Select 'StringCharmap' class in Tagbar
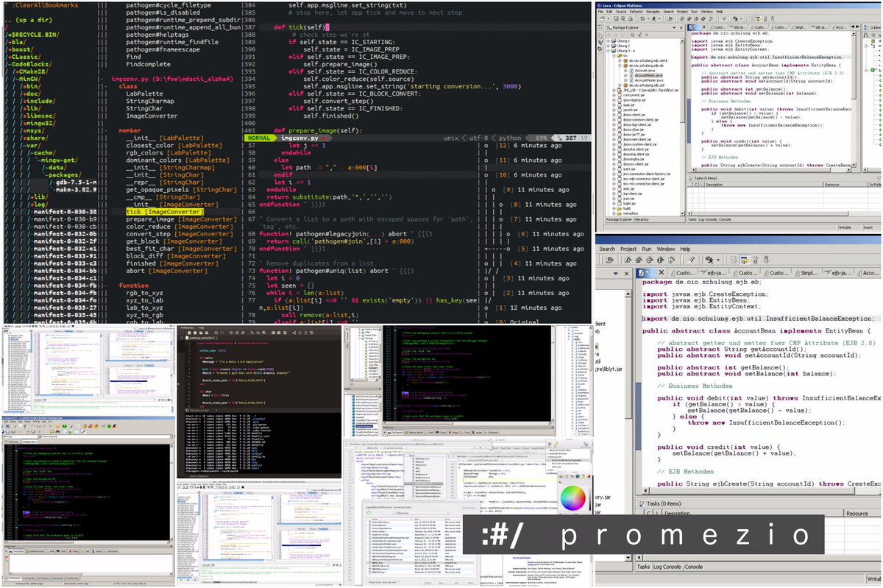The width and height of the screenshot is (883, 588). 150,101
